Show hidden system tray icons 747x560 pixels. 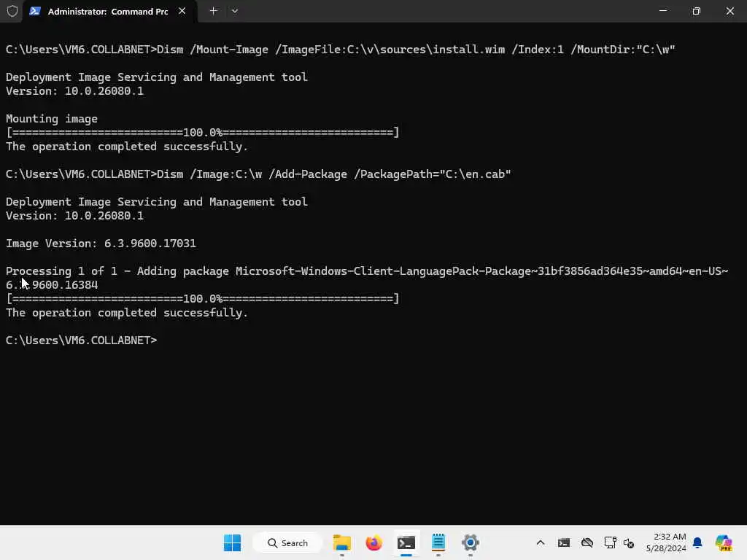[541, 542]
